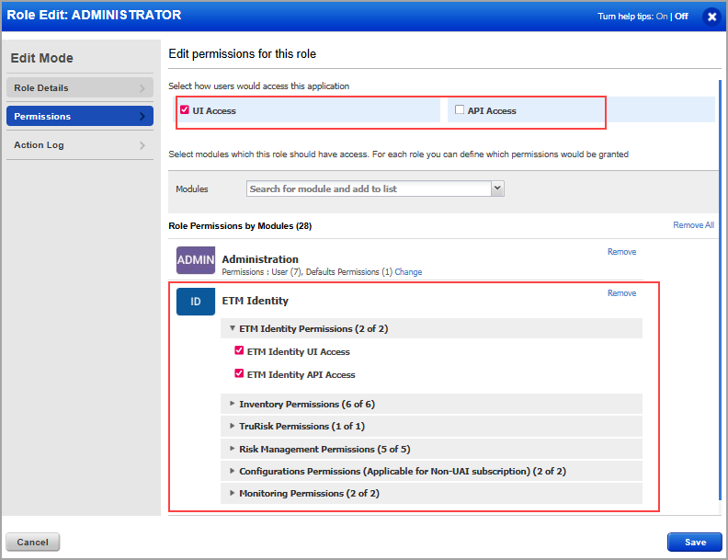This screenshot has width=728, height=560.
Task: Click the Administration module title
Action: pyautogui.click(x=260, y=259)
